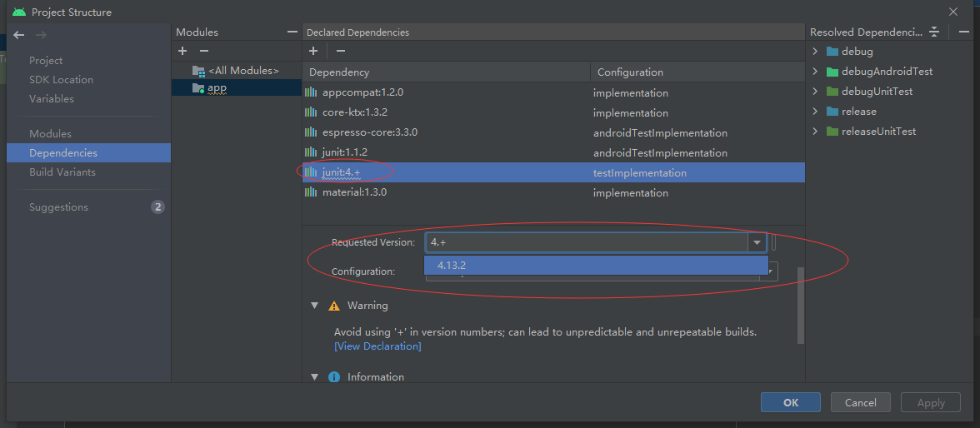Click the View Declaration link

click(377, 346)
